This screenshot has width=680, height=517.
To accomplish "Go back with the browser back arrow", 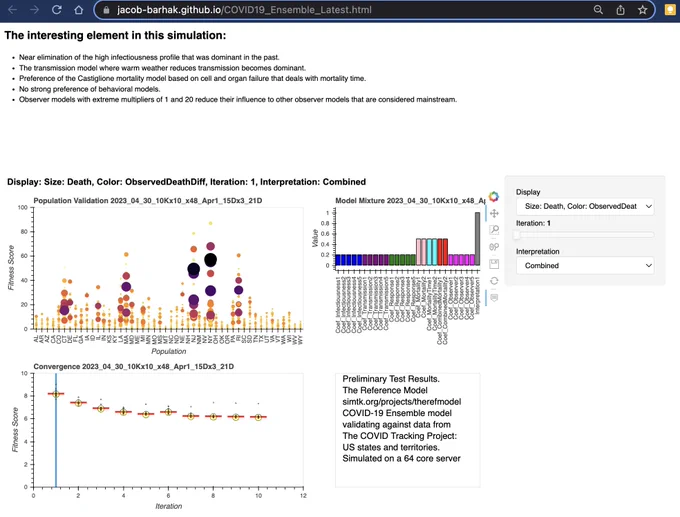I will 13,10.
